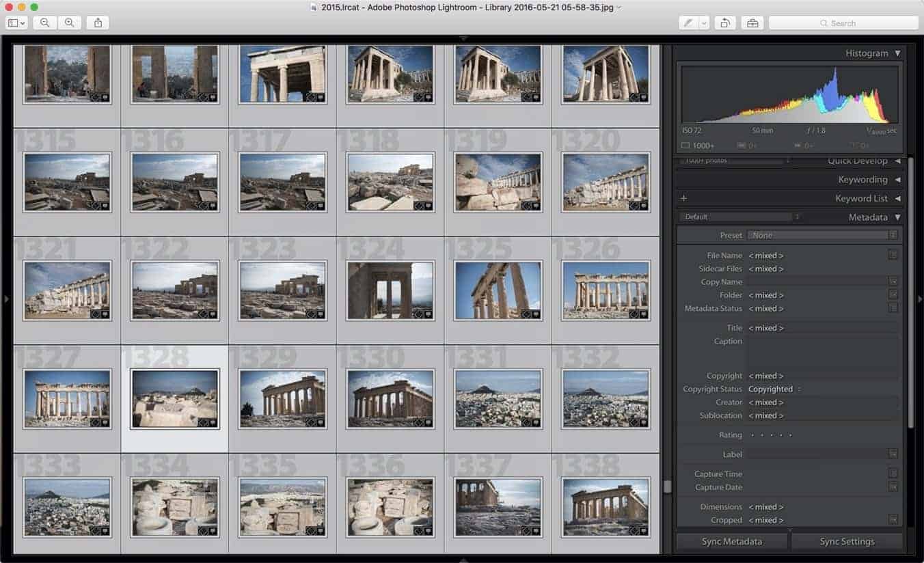Rotate the image with the rotate button
This screenshot has height=563, width=924.
724,23
